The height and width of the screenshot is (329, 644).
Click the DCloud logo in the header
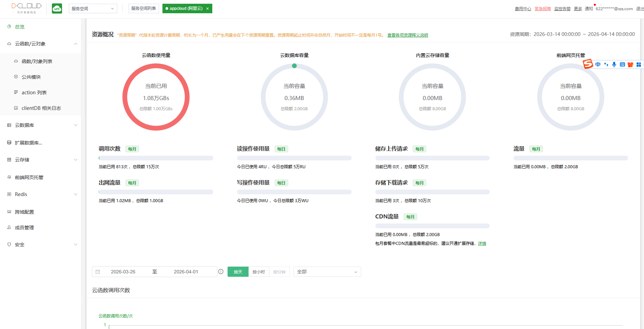[x=26, y=8]
